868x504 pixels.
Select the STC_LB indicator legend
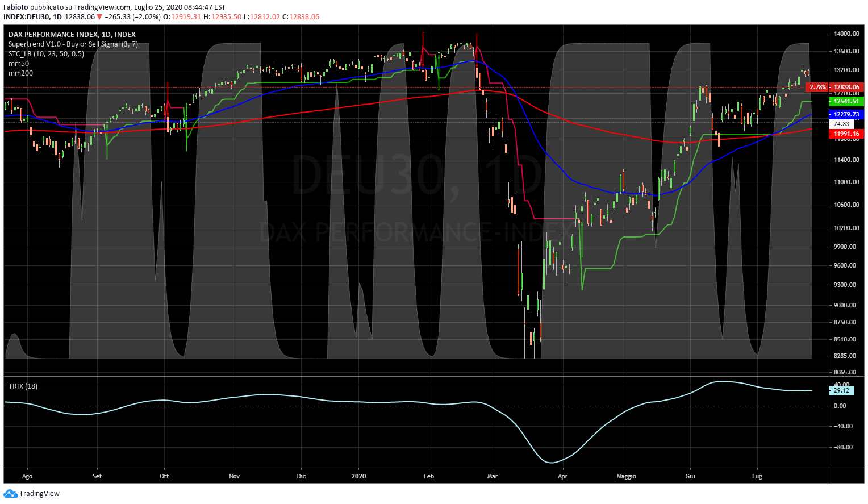46,54
